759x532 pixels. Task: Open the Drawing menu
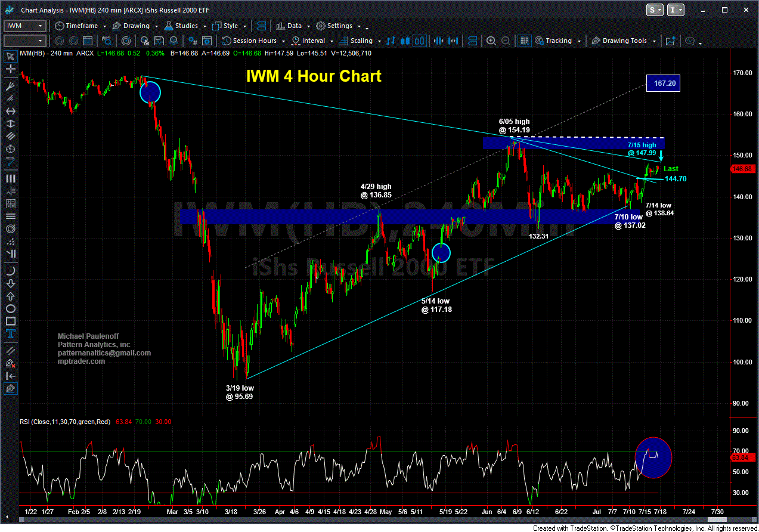tap(130, 26)
